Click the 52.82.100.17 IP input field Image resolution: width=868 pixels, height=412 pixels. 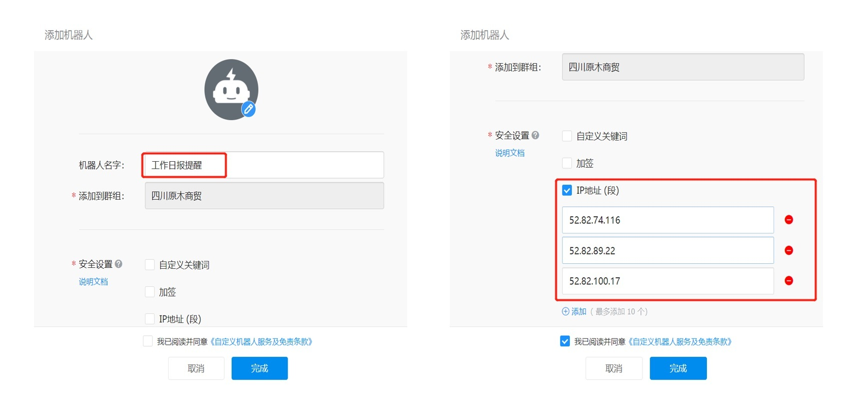667,281
